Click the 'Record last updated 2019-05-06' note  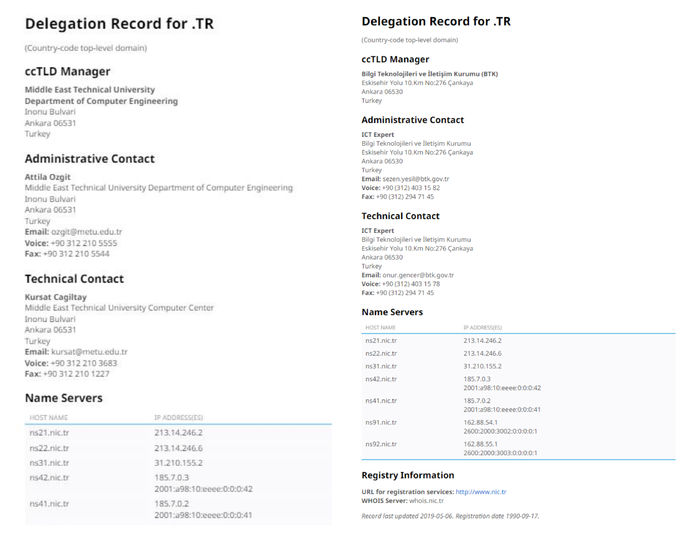(x=407, y=516)
